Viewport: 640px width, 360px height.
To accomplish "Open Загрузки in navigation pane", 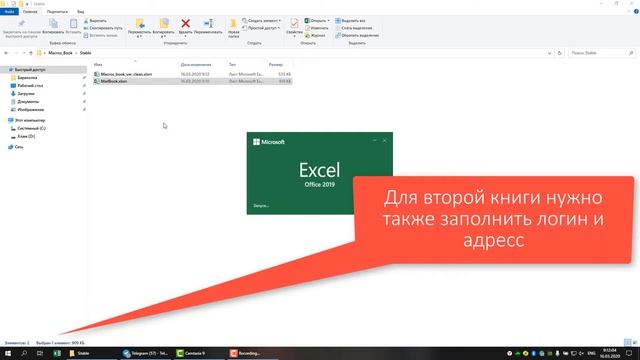I will [x=23, y=94].
